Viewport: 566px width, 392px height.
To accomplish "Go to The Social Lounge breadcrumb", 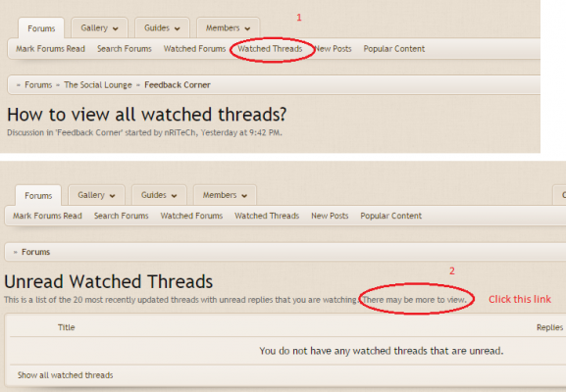I will pyautogui.click(x=98, y=85).
